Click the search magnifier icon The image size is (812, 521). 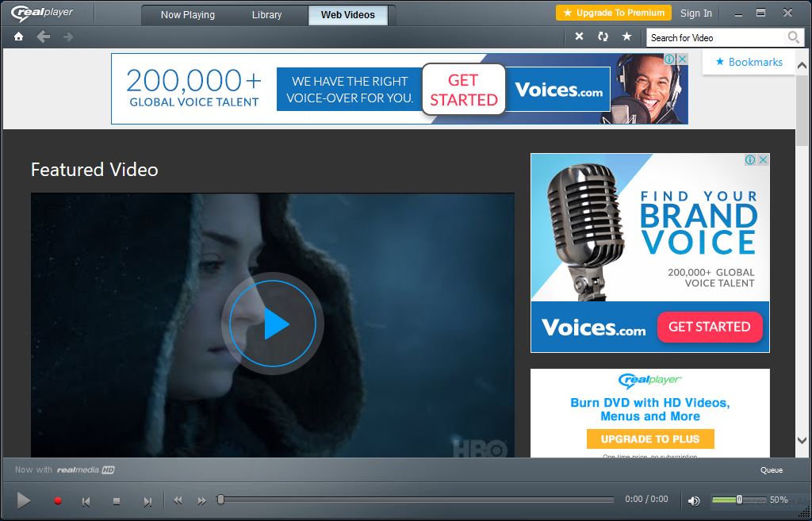[x=793, y=37]
